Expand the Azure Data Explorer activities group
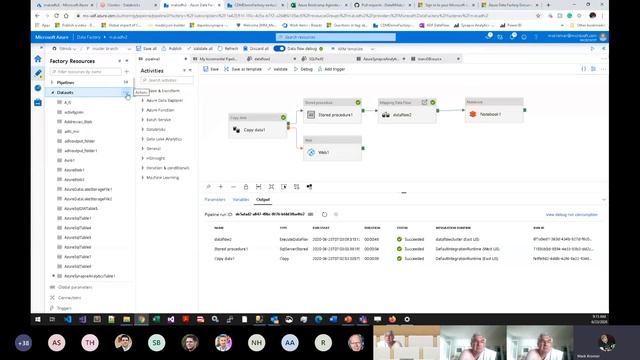Screen dimensions: 640x360 (142, 100)
